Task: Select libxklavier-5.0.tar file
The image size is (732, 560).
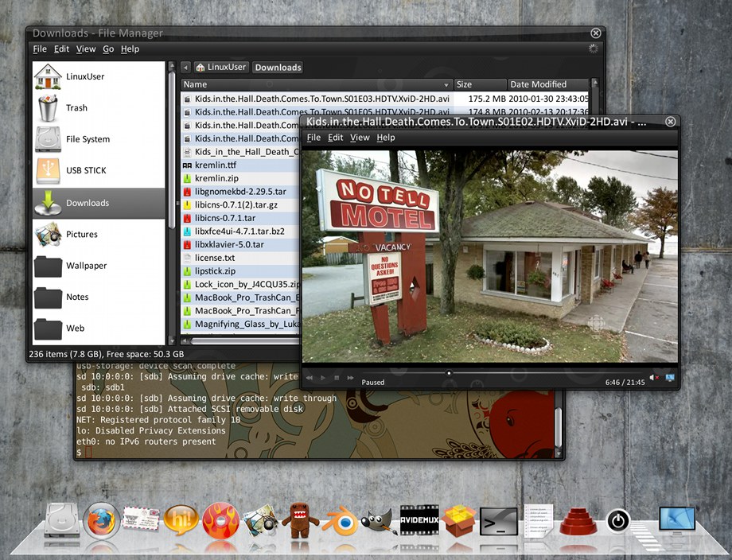Action: (x=240, y=244)
